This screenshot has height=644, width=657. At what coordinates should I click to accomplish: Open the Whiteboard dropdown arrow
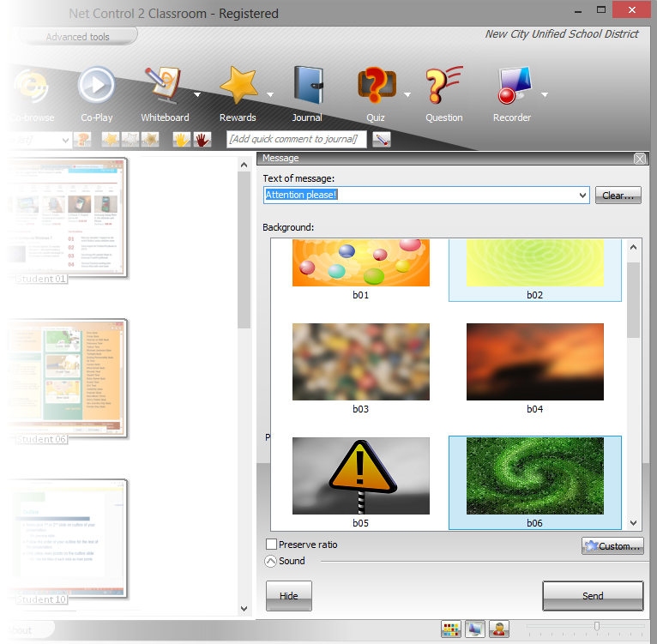(x=197, y=94)
